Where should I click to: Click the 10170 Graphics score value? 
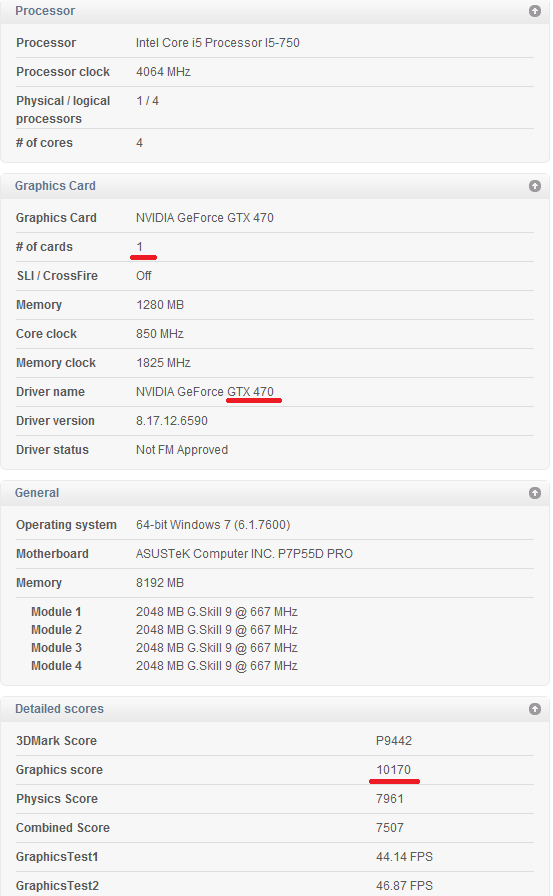(x=394, y=770)
